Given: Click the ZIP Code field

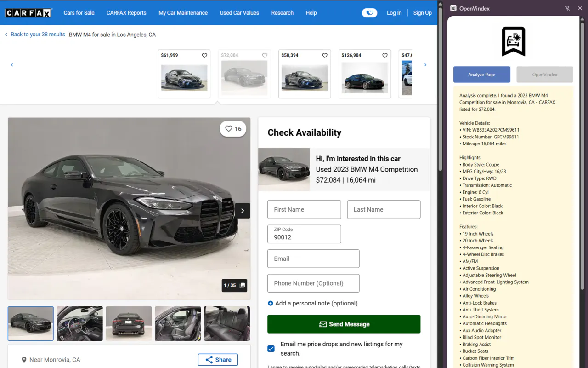Looking at the screenshot, I should point(304,234).
